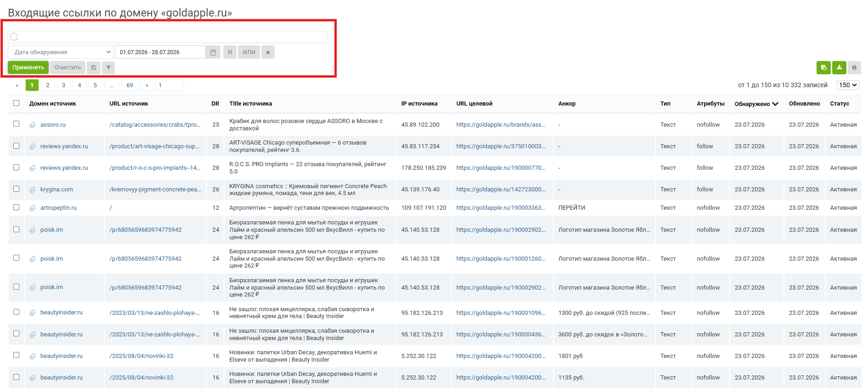Add an OR condition with 'ИЛИ' button
The width and height of the screenshot is (868, 391).
coord(249,52)
